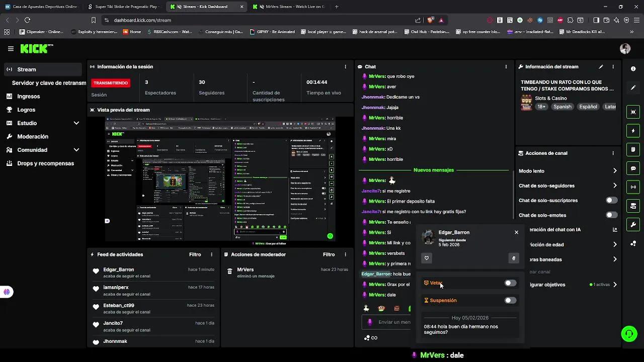Image resolution: width=644 pixels, height=362 pixels.
Task: Click the TRANSMITIENDO status button
Action: 111,82
